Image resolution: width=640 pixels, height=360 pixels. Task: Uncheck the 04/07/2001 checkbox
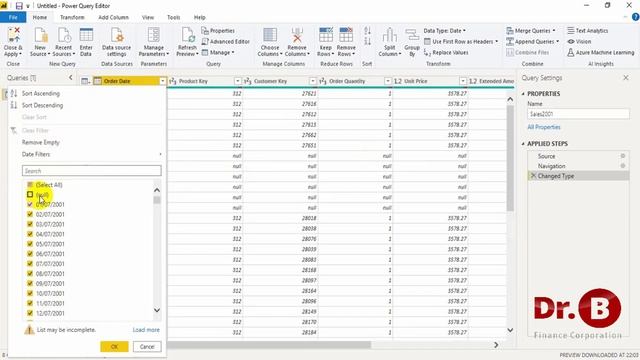30,234
